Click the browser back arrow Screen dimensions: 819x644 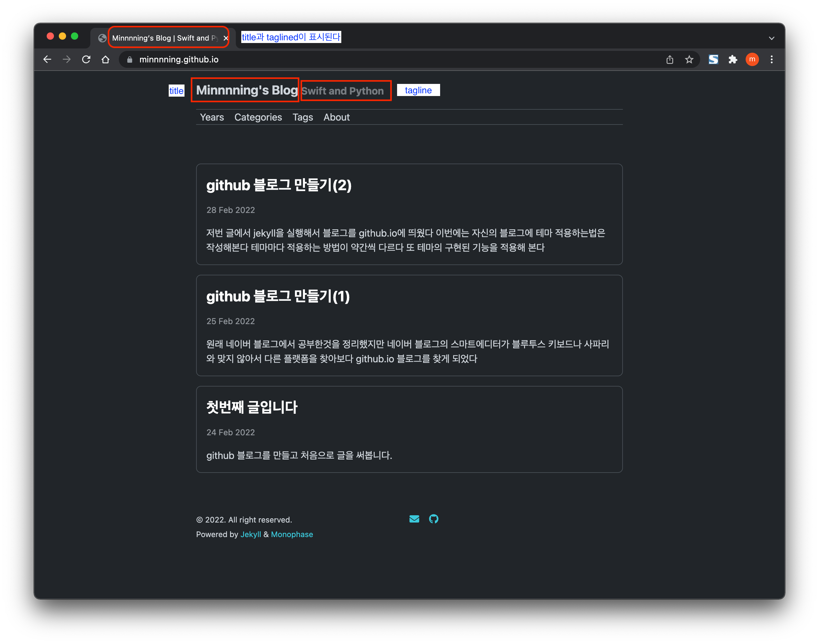(47, 60)
